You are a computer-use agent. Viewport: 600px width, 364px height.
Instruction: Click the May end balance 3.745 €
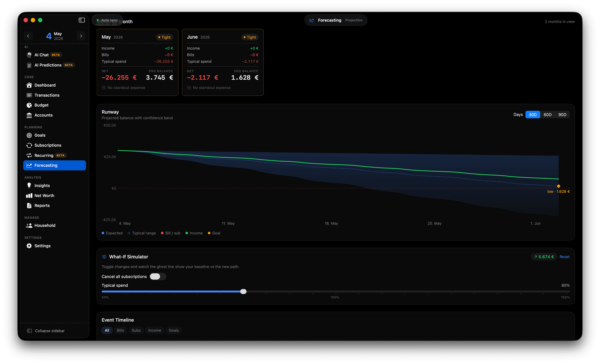coord(160,77)
